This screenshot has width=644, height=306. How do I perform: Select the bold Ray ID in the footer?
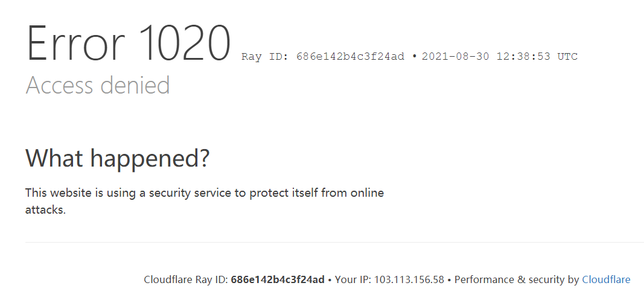[x=278, y=279]
